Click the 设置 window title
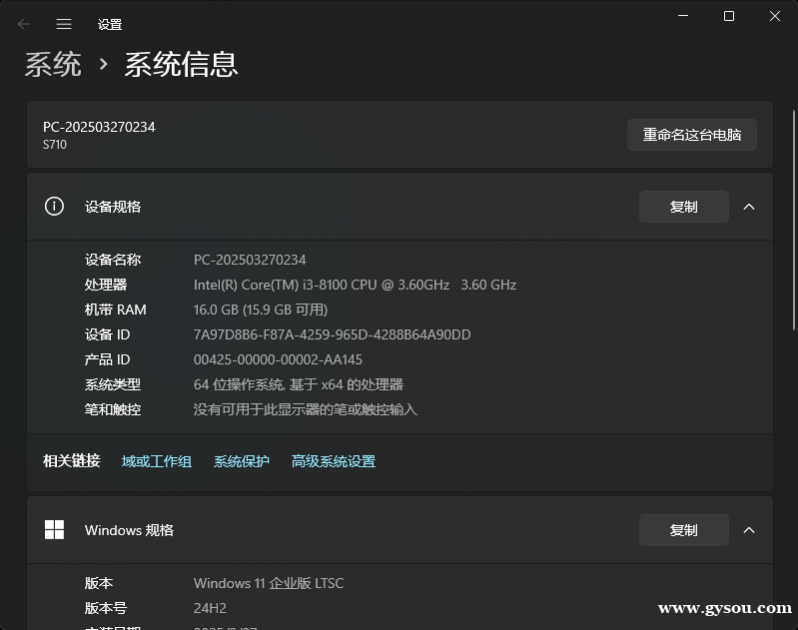 click(x=110, y=24)
